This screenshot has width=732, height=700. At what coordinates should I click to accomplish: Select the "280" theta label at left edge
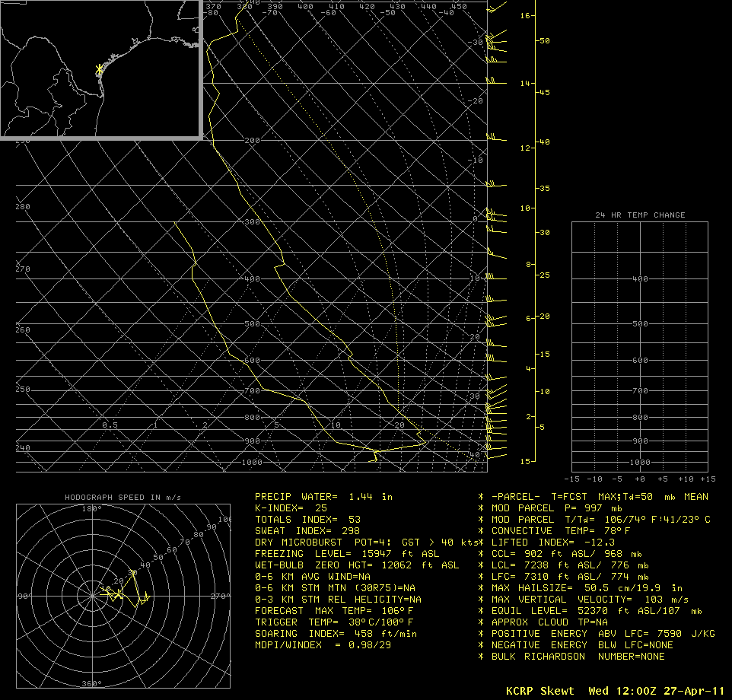(23, 207)
